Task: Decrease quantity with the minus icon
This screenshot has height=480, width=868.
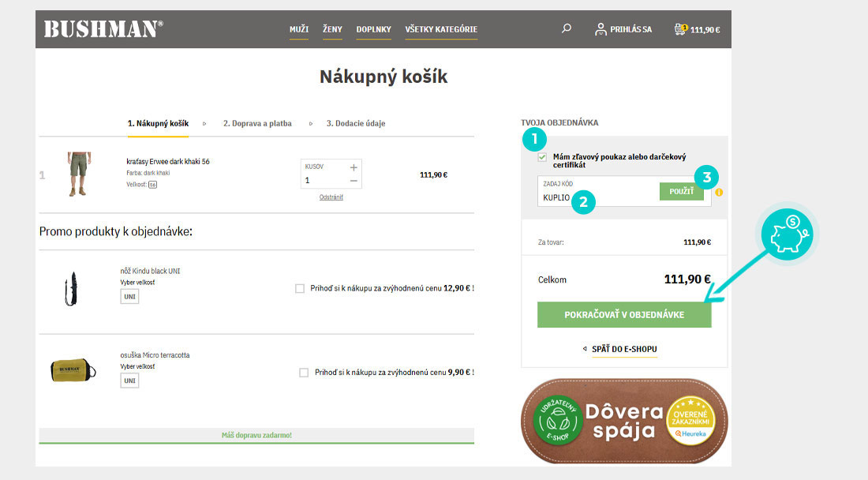Action: coord(354,181)
